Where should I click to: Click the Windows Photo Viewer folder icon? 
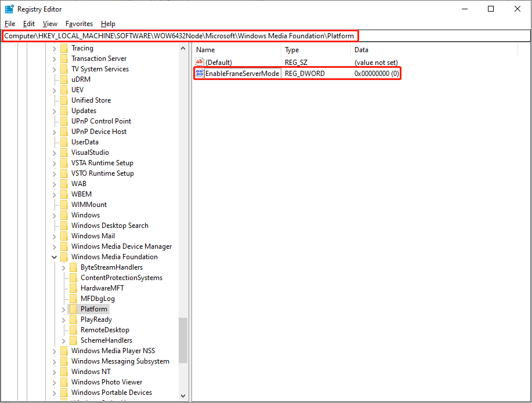click(64, 382)
